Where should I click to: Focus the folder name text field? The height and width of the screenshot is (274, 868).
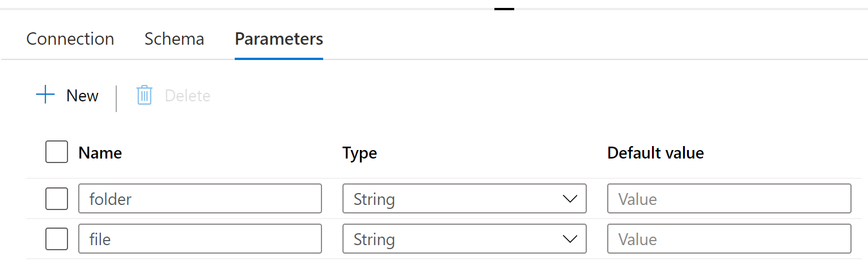(x=200, y=199)
